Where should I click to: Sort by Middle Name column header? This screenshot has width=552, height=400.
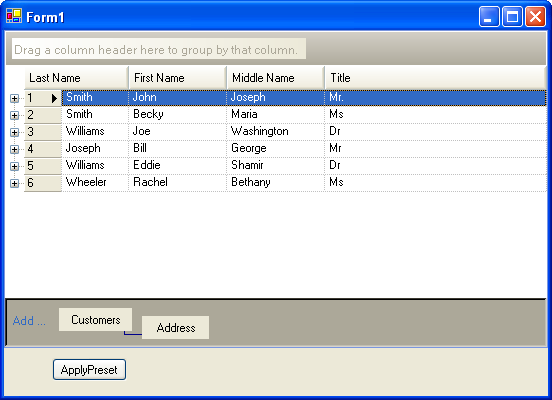[x=276, y=78]
